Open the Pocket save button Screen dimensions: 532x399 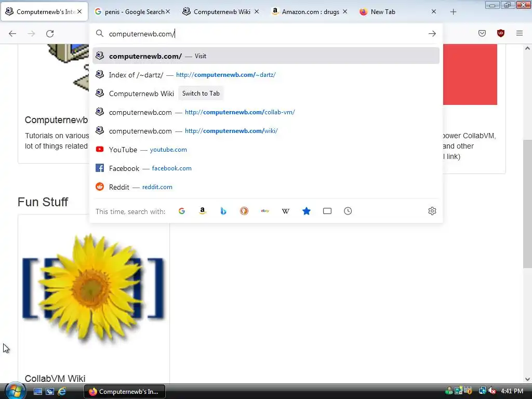pos(482,33)
